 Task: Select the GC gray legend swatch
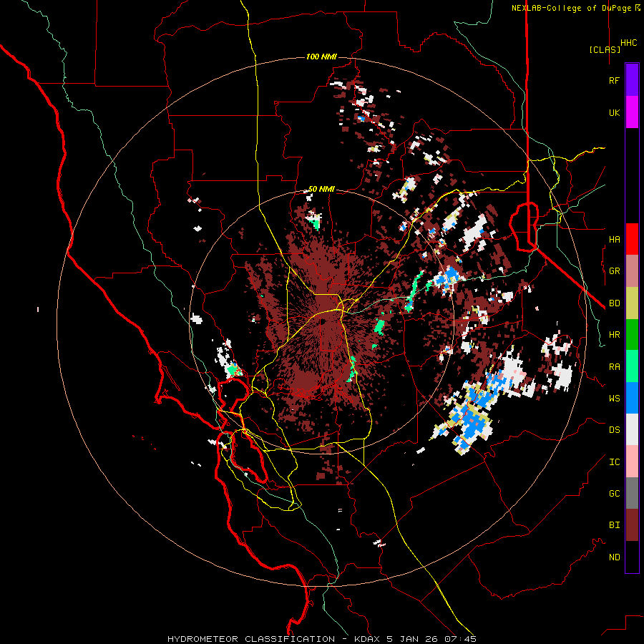pos(632,493)
